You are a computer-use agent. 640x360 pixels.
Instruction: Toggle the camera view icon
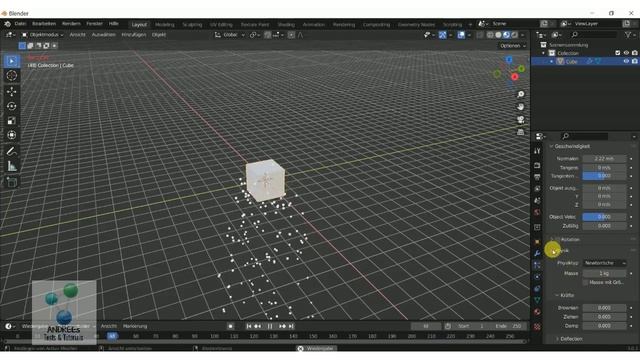[x=520, y=120]
